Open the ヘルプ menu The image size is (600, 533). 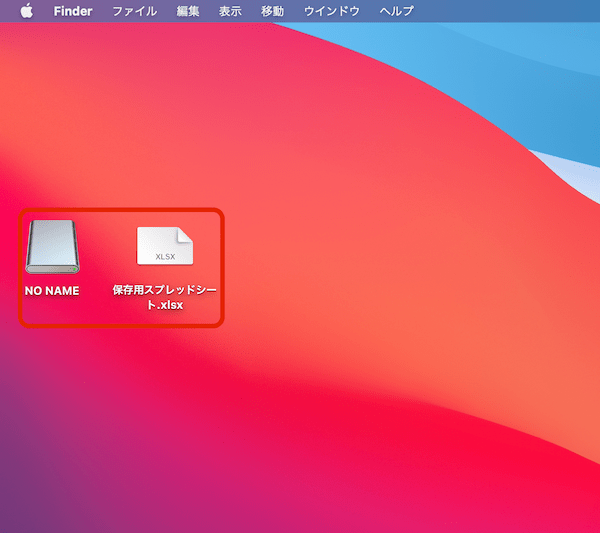coord(396,11)
